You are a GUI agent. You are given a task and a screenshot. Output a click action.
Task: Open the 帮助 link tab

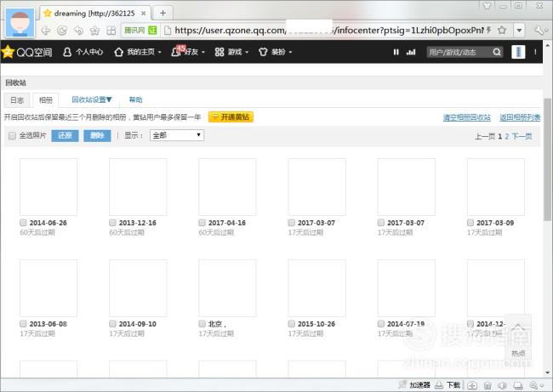point(135,99)
